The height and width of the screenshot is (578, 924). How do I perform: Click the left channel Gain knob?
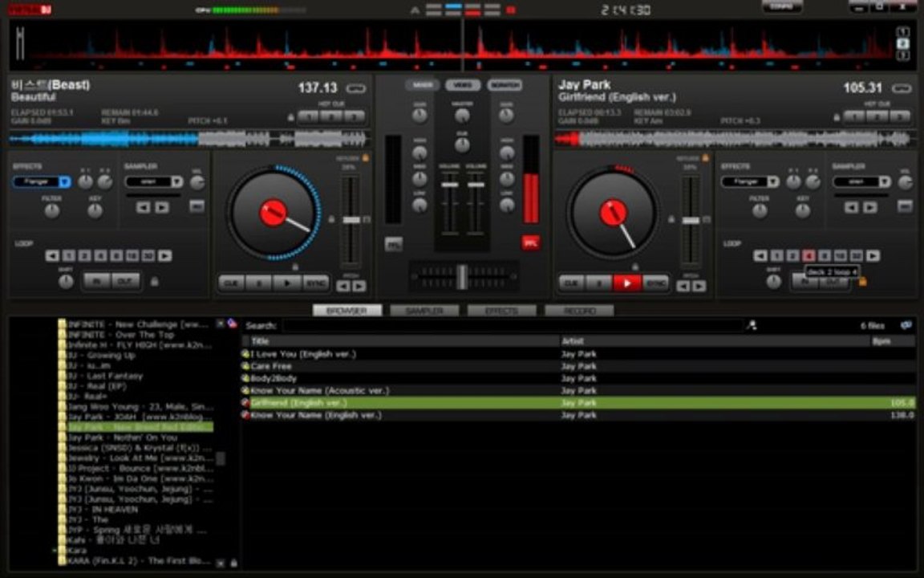(x=419, y=116)
